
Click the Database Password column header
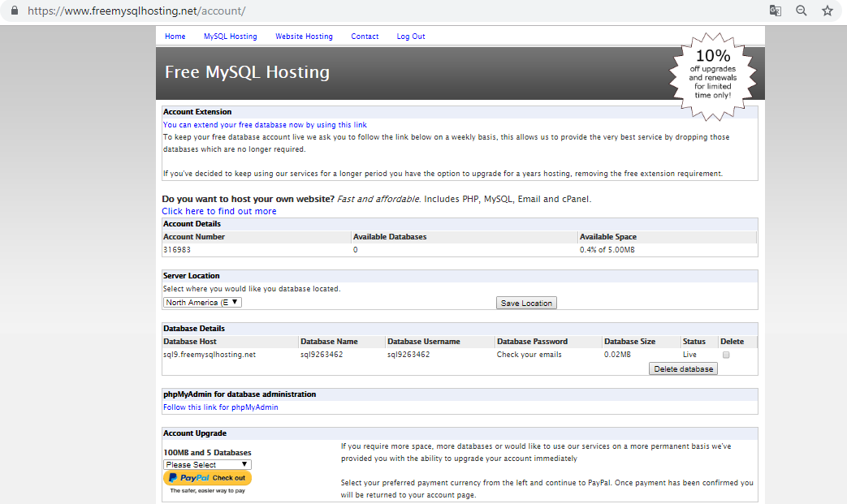click(532, 341)
